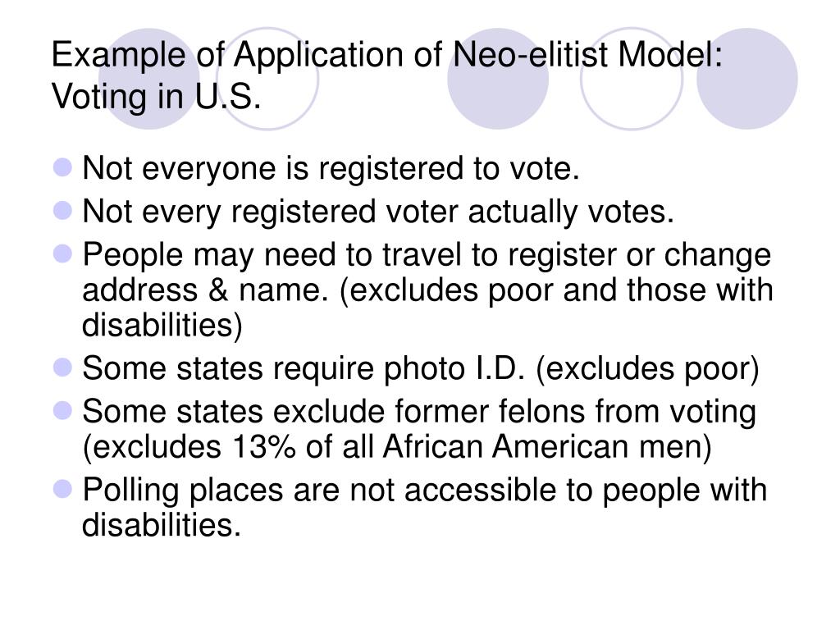Click the last word 'disabilities.' at bottom
The image size is (840, 630).
[162, 524]
